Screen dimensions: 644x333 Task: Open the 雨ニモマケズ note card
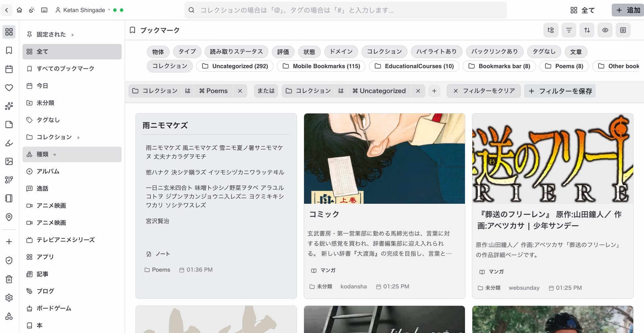point(216,206)
